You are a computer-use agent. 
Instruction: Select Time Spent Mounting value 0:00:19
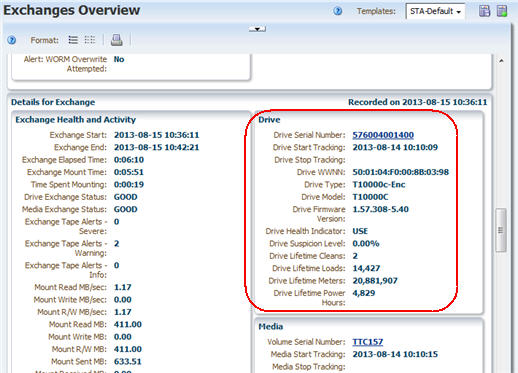pyautogui.click(x=129, y=184)
